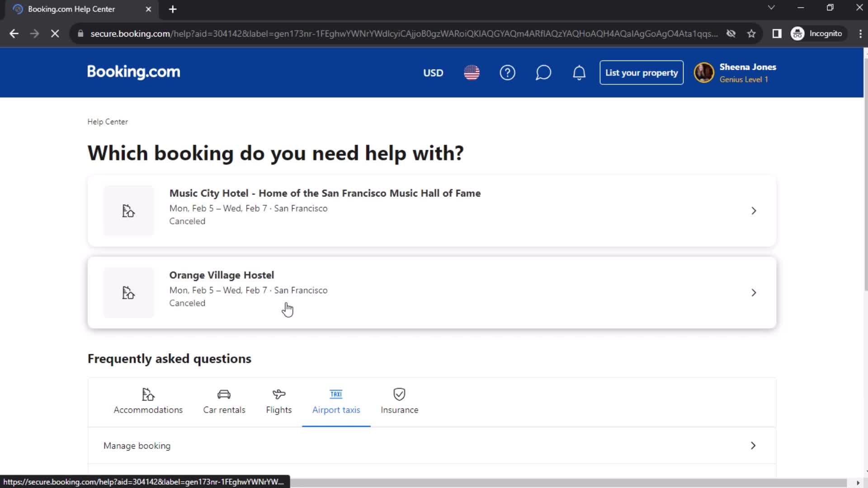Image resolution: width=868 pixels, height=488 pixels.
Task: Open the Chrome three-dot menu
Action: point(860,33)
